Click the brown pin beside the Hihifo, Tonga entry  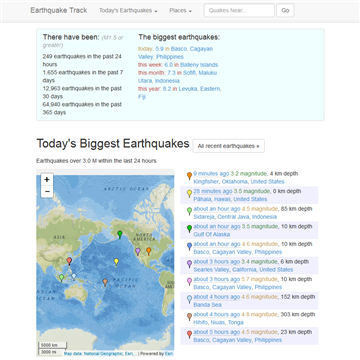(x=189, y=317)
